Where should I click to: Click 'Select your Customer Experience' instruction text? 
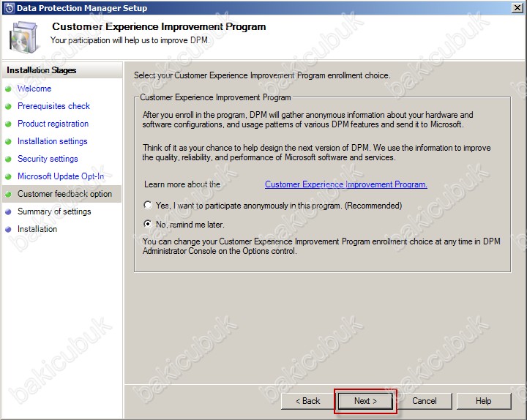click(262, 75)
